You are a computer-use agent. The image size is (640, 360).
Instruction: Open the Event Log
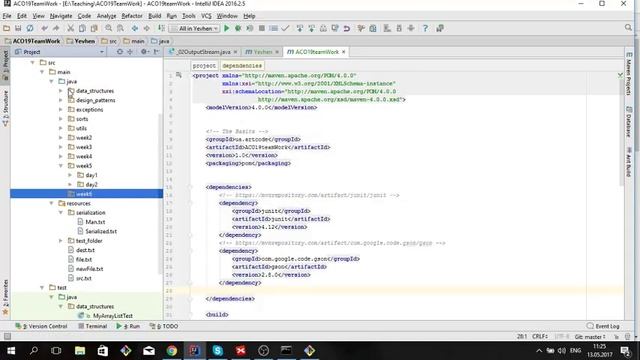click(603, 326)
